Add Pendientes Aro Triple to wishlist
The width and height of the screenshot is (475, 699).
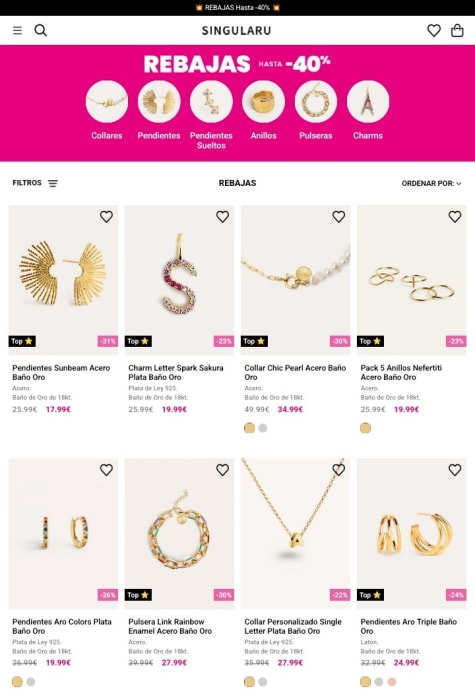pos(455,470)
